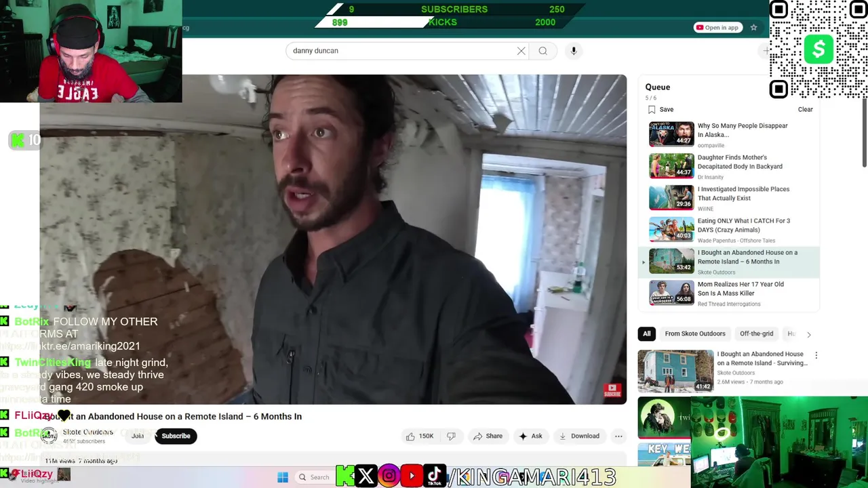Open more actions ellipsis under the video
The height and width of the screenshot is (488, 868).
618,436
